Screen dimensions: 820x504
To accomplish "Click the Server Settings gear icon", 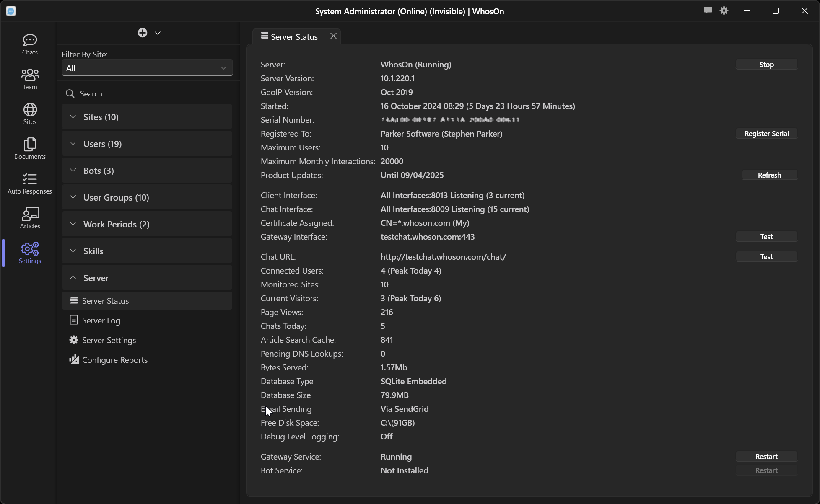I will 74,340.
